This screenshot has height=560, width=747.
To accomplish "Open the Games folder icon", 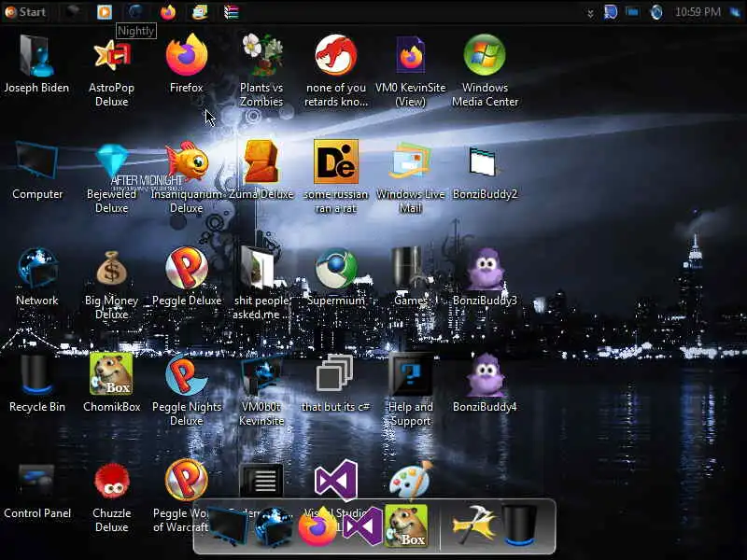I will coord(410,268).
